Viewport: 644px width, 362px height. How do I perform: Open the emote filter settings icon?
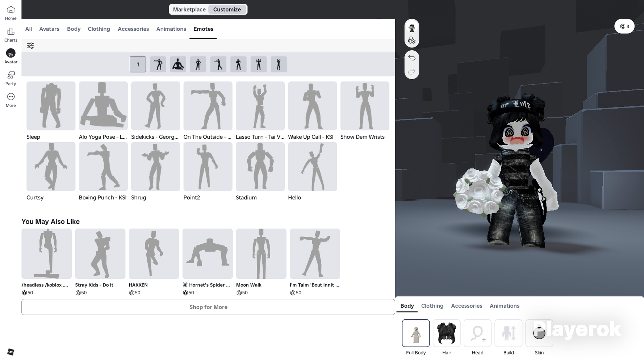click(x=30, y=46)
